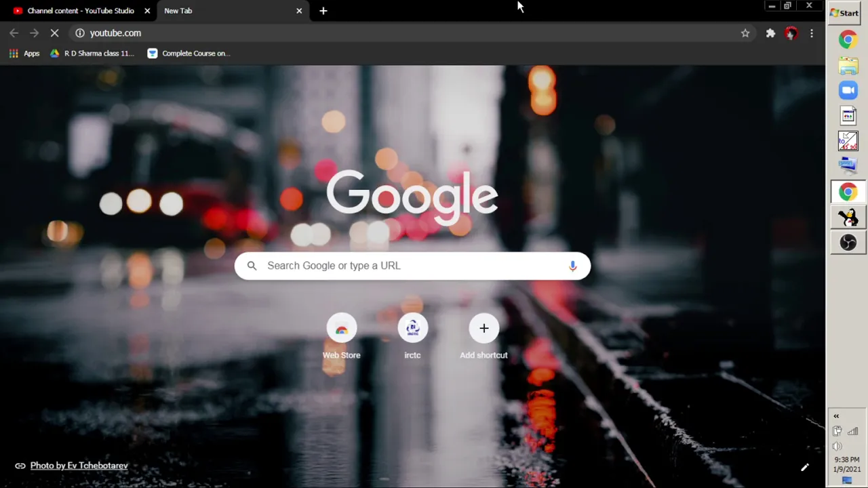Open the document file taskbar icon

848,116
